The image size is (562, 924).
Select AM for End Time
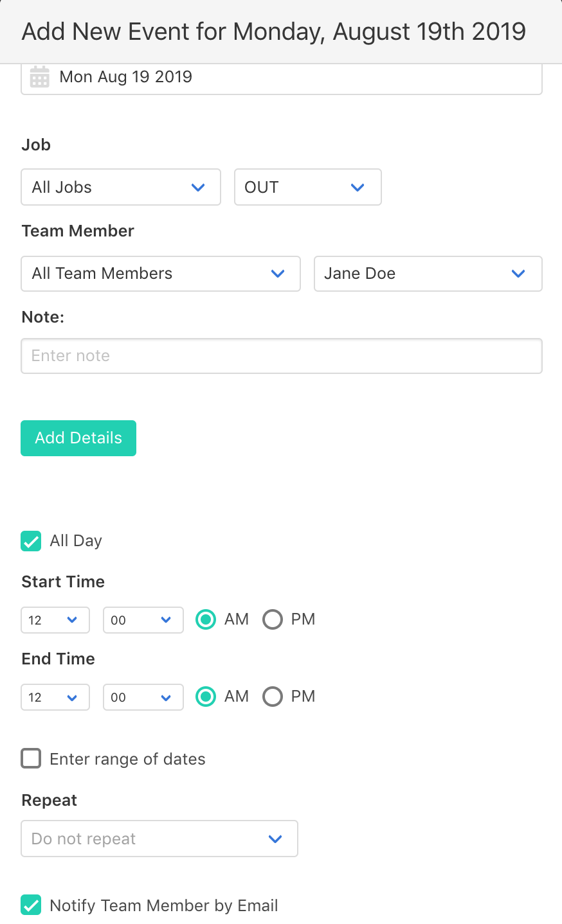click(206, 697)
